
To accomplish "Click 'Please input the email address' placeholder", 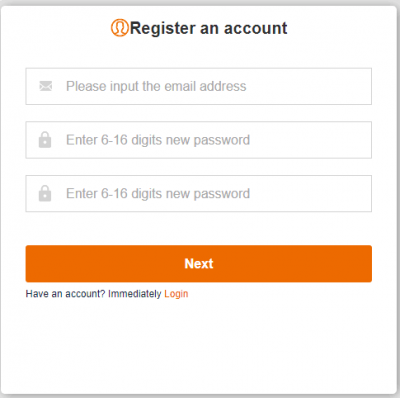I will pos(156,86).
